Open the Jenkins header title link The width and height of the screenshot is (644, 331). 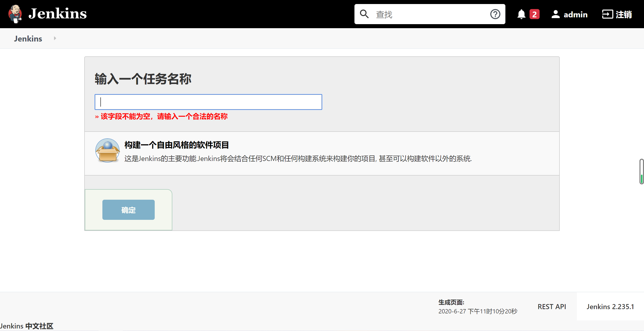[57, 14]
